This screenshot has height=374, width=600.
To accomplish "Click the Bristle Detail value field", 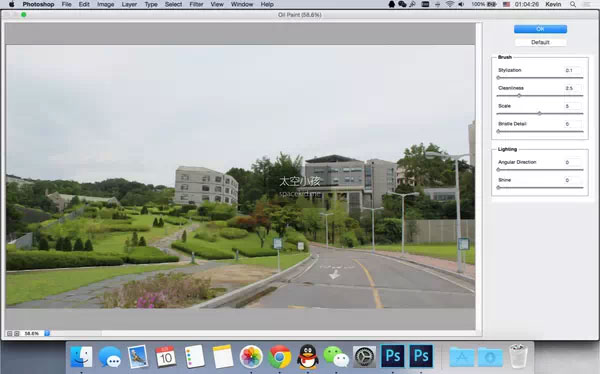I will coord(573,124).
